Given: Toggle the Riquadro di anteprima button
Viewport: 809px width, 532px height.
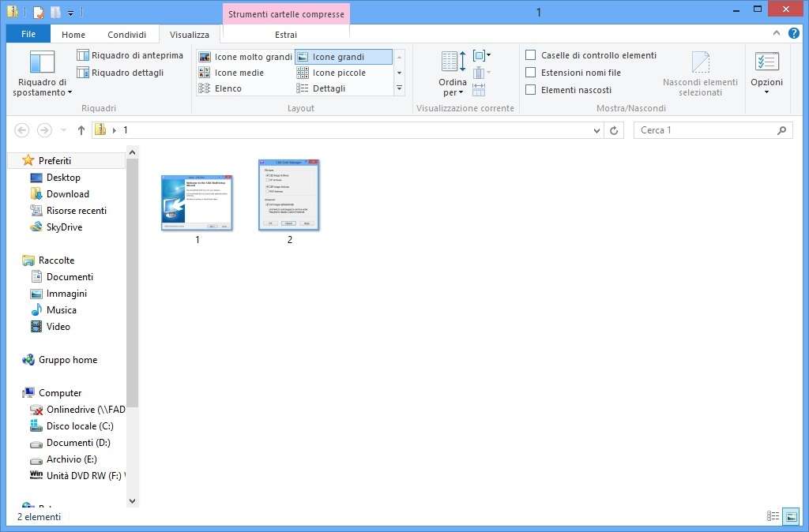Looking at the screenshot, I should 130,55.
